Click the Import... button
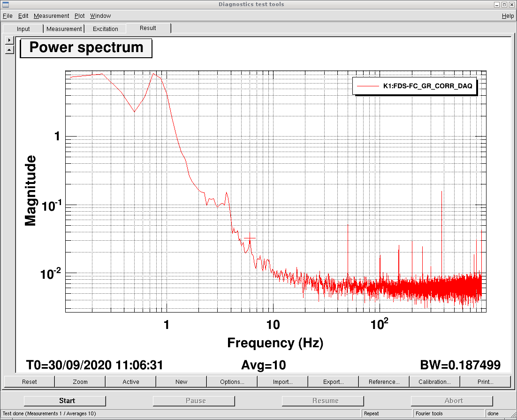The width and height of the screenshot is (517, 420). [283, 382]
